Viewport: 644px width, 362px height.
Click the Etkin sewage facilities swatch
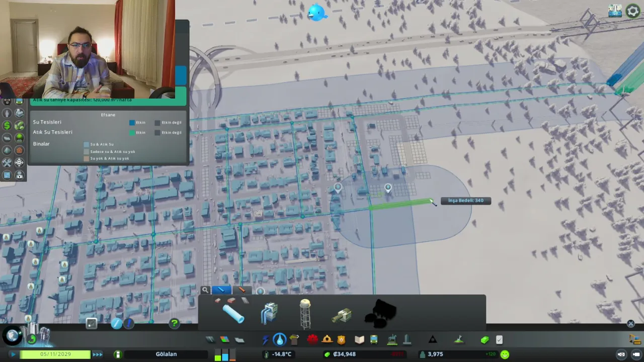[132, 133]
